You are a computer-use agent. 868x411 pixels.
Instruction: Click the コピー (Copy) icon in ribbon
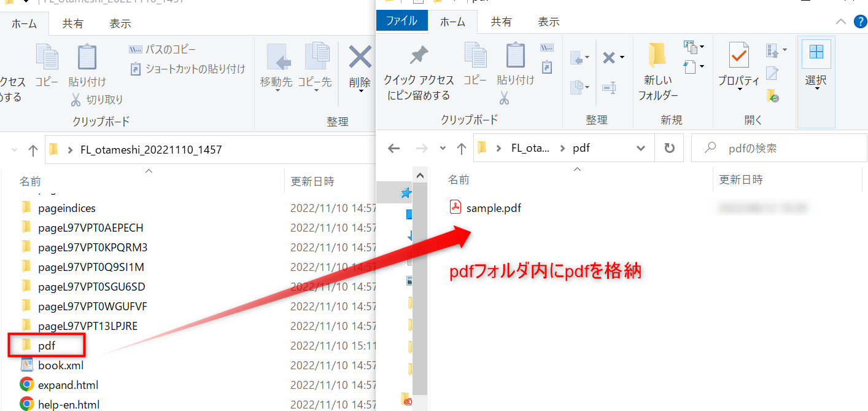(476, 65)
